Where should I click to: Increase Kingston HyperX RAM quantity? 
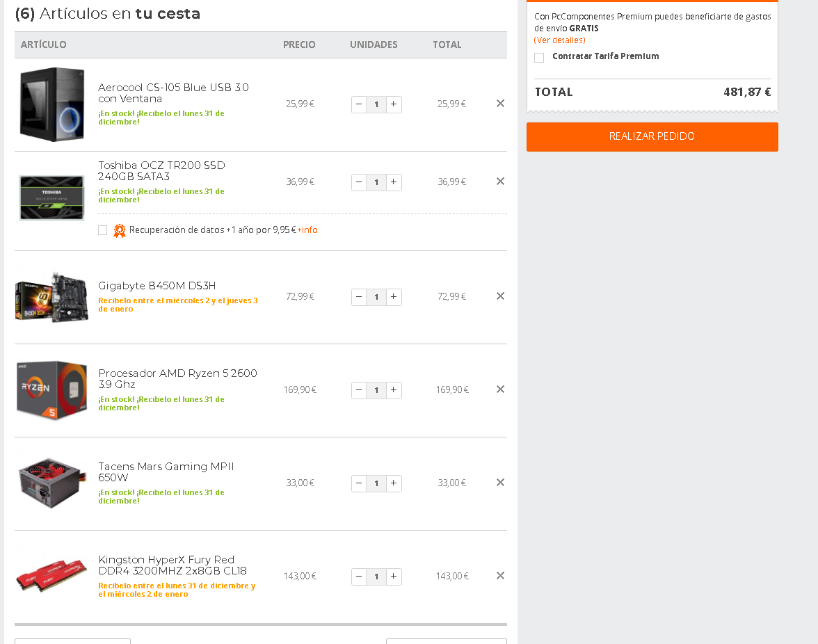click(394, 577)
